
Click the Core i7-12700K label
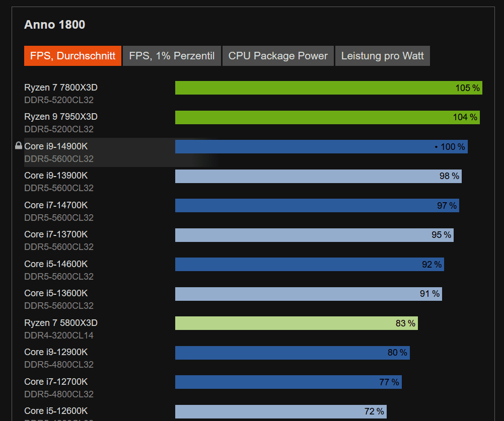click(56, 381)
